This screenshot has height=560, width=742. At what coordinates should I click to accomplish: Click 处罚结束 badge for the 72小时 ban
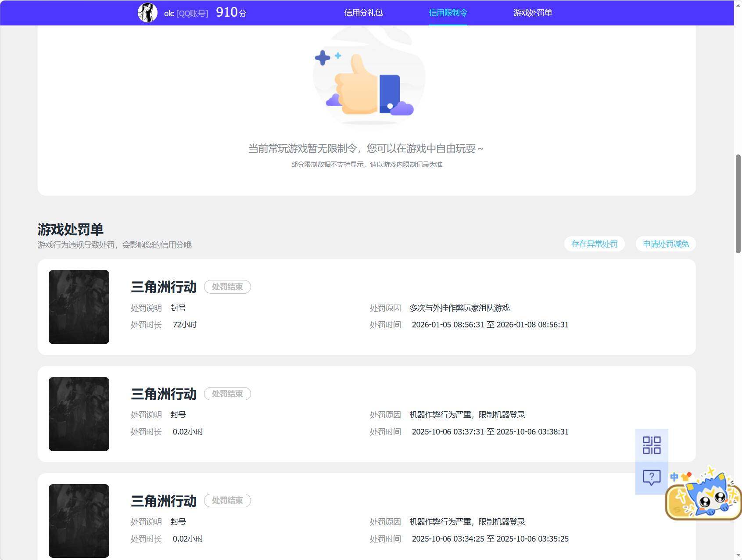(227, 287)
